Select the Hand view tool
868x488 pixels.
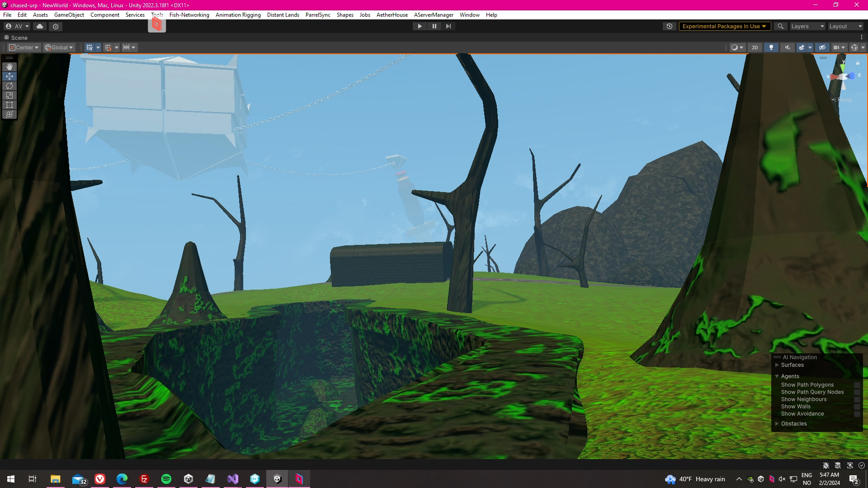pyautogui.click(x=9, y=67)
